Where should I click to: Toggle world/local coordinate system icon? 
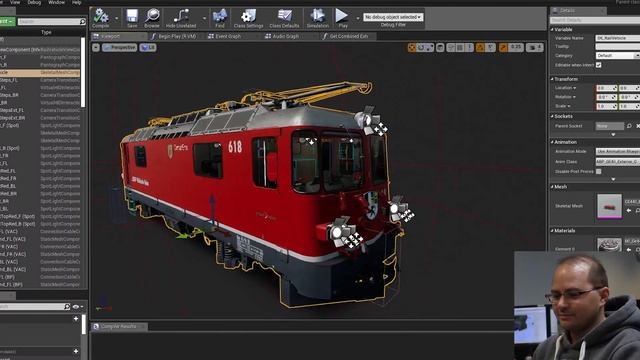coord(440,48)
